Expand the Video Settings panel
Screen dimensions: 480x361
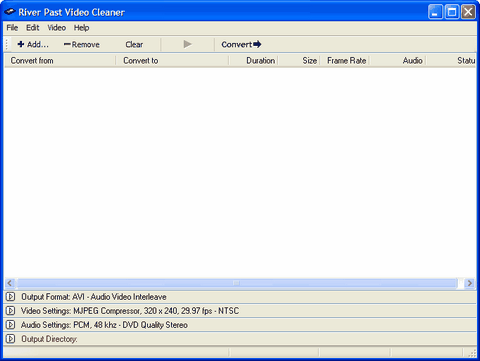[10, 311]
